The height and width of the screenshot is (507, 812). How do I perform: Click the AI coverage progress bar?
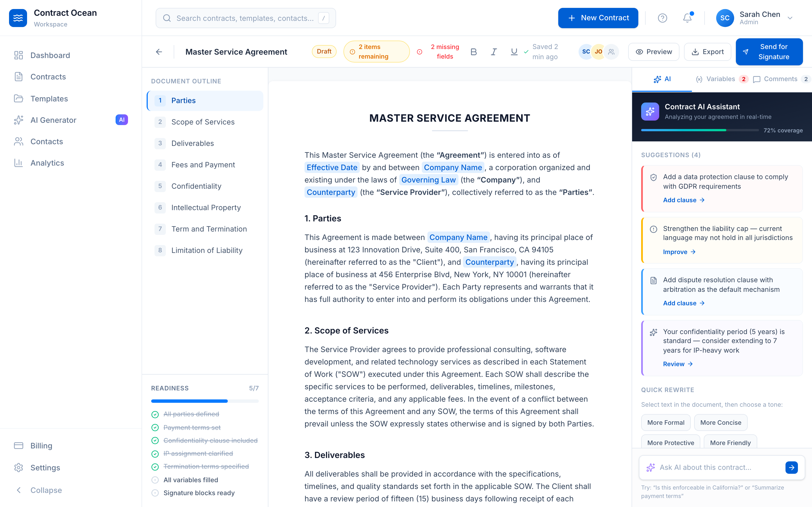tap(699, 130)
